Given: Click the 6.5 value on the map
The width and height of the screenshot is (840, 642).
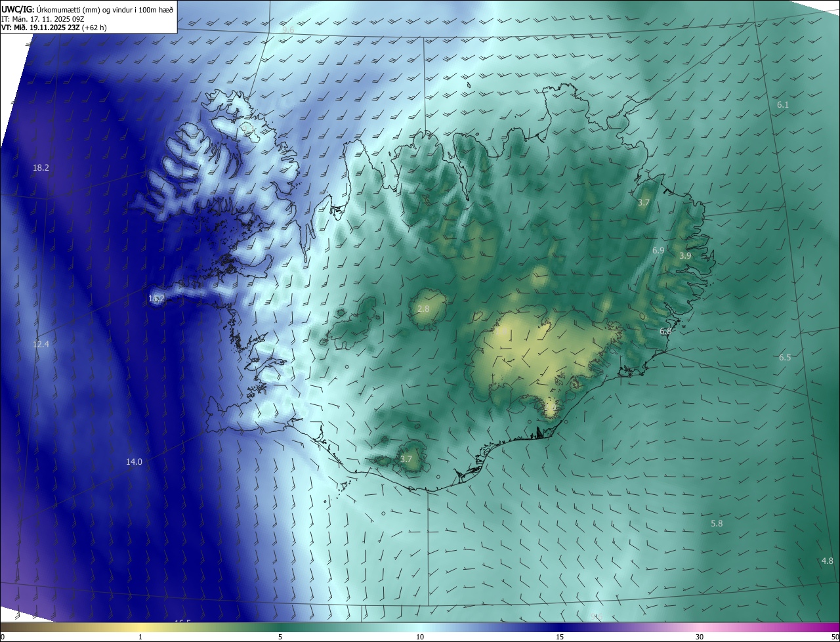Looking at the screenshot, I should (x=785, y=358).
